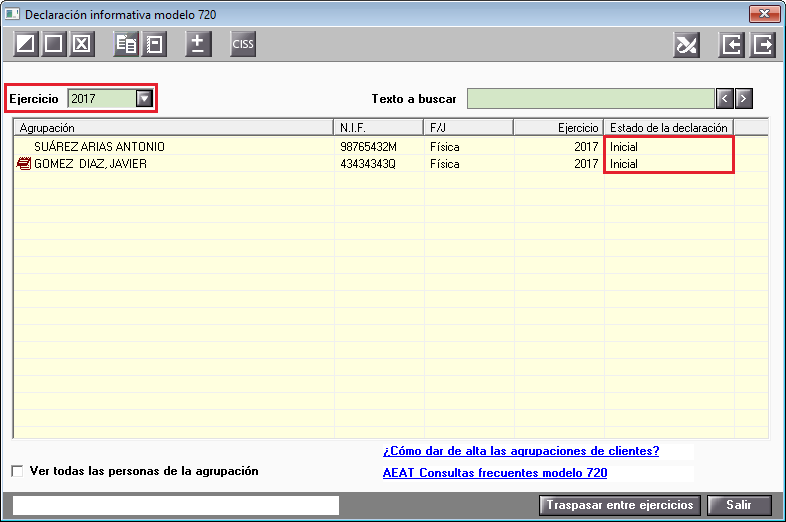Viewport: 786px width, 522px height.
Task: Click the Traspasar entre ejercicios button
Action: [620, 505]
